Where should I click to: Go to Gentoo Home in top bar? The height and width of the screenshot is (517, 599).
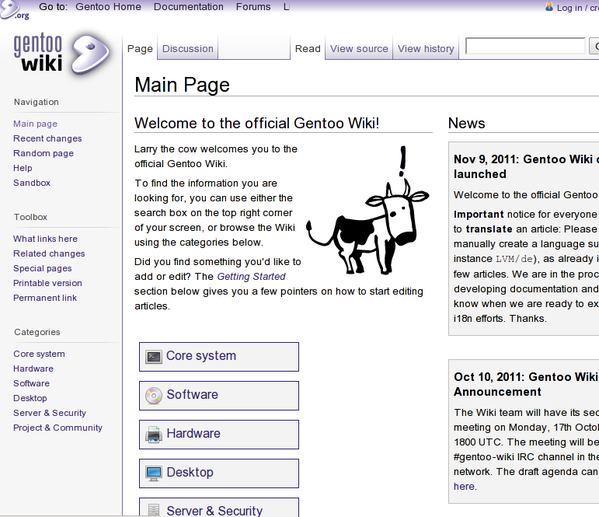[108, 7]
